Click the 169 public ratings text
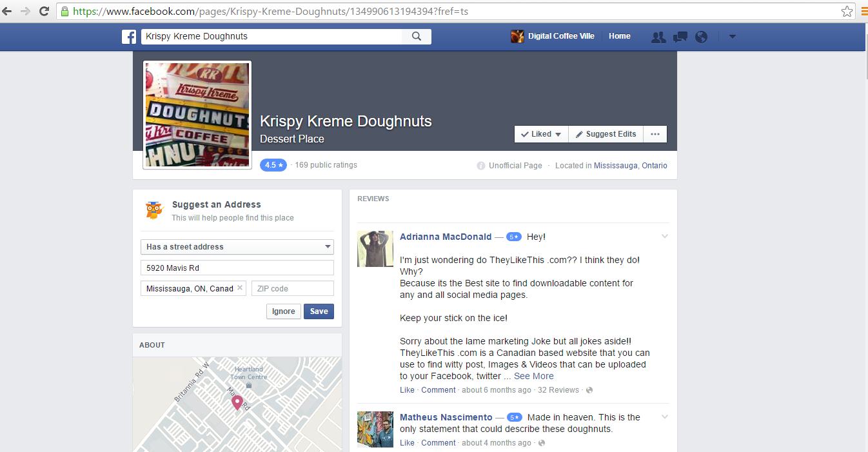Screen dimensions: 868x452 tap(326, 165)
